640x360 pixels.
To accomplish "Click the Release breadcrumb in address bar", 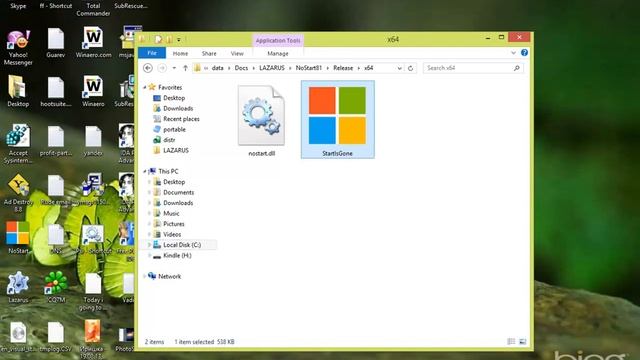I will pos(343,68).
